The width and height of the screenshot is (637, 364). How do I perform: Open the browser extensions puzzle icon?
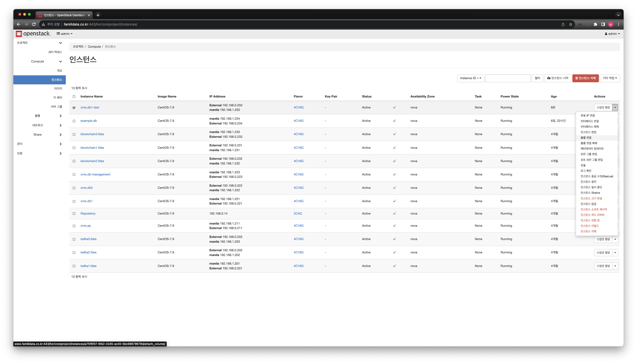(x=595, y=24)
